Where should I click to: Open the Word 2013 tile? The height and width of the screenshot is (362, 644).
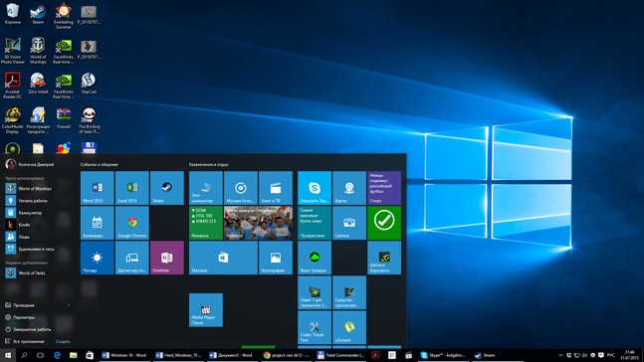tap(97, 188)
